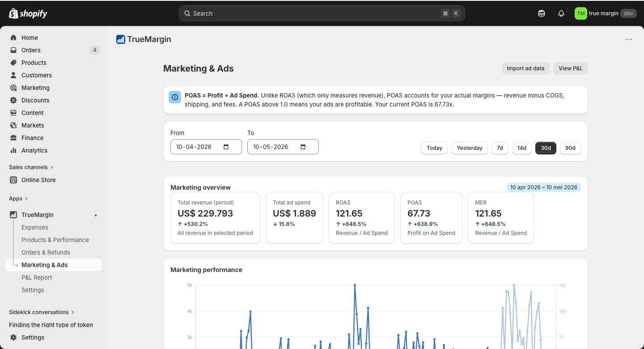Image resolution: width=644 pixels, height=349 pixels.
Task: Open the notifications bell
Action: point(561,13)
